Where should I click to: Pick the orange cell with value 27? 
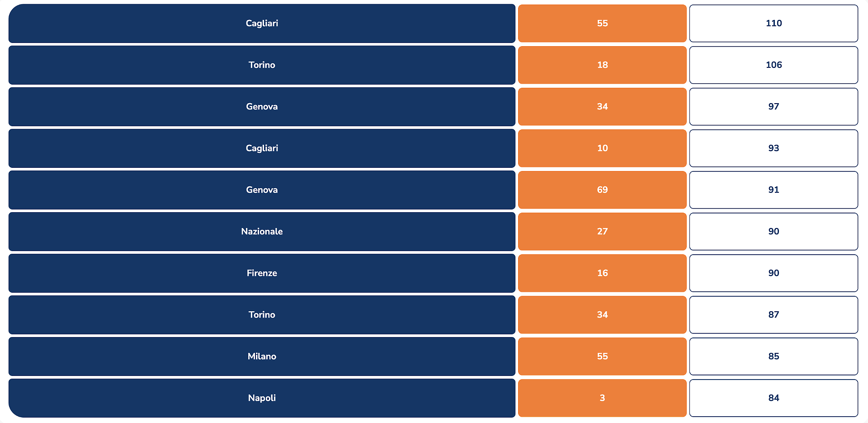(602, 232)
